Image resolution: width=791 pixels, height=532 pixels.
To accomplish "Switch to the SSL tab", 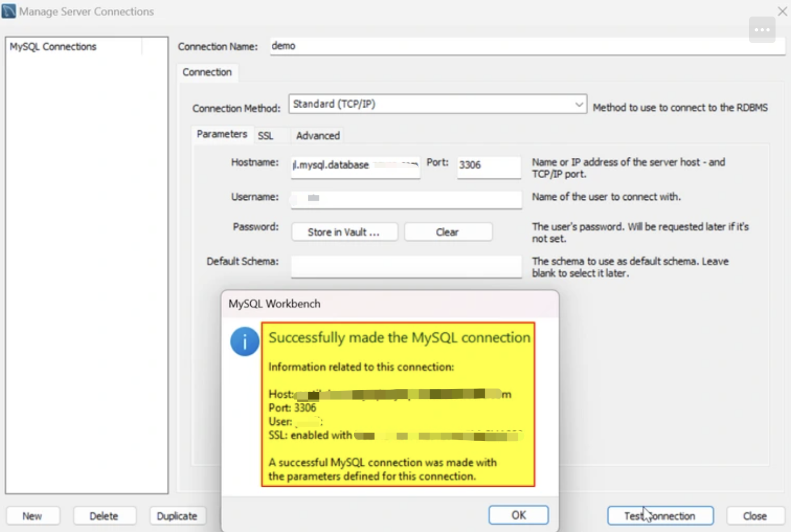I will pos(266,136).
